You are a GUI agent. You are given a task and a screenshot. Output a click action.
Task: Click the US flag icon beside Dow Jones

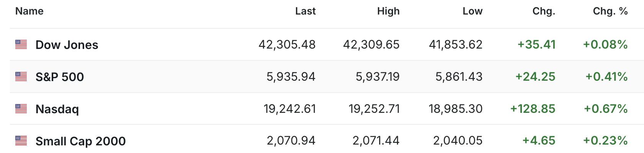click(21, 45)
